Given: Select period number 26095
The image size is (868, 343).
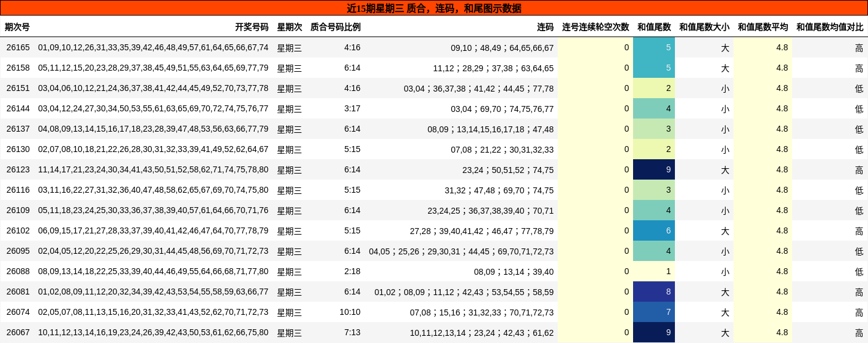Looking at the screenshot, I should point(18,251).
